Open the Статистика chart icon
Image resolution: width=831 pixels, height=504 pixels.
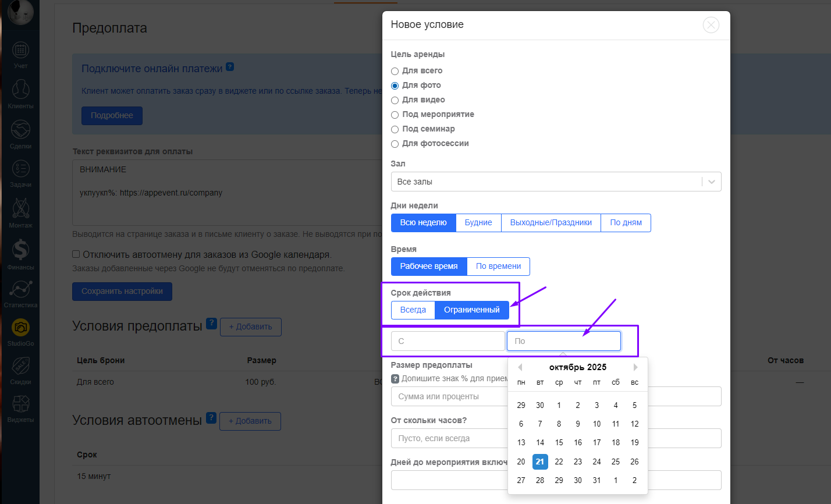20,290
